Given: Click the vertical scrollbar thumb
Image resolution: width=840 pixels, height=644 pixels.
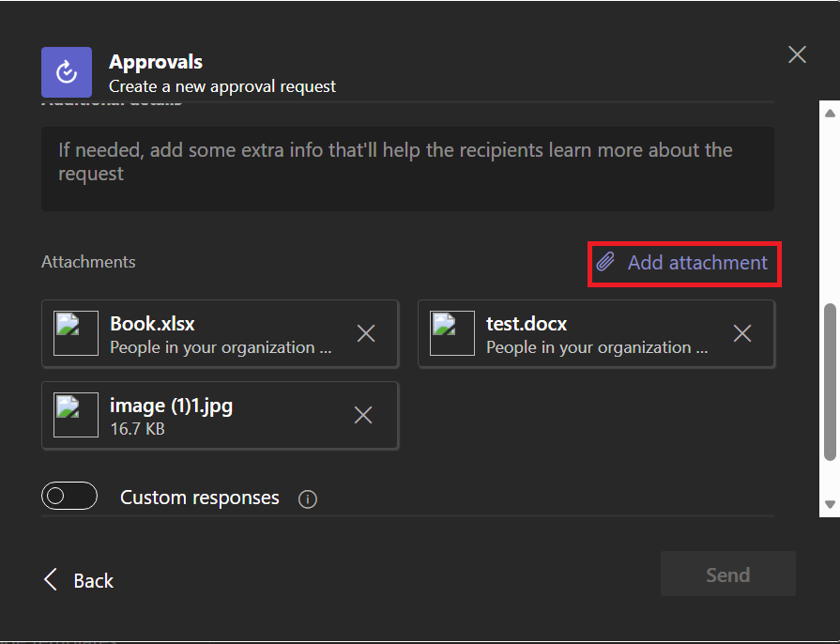Looking at the screenshot, I should pyautogui.click(x=830, y=382).
